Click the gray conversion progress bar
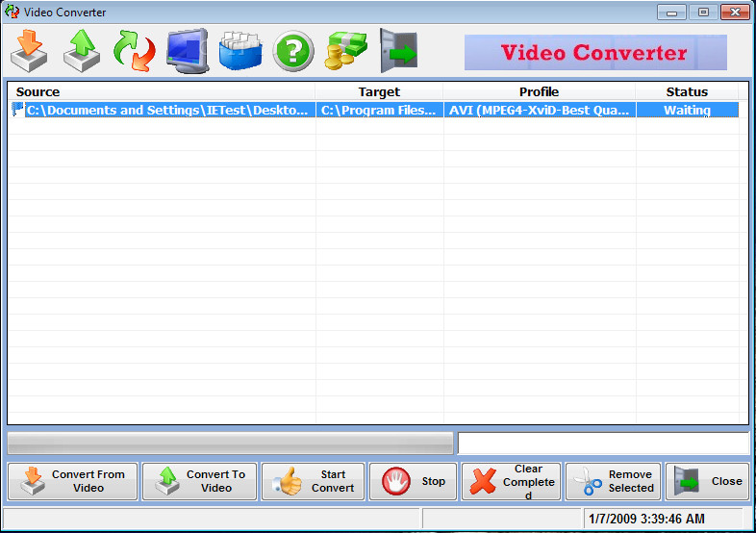 tap(231, 444)
